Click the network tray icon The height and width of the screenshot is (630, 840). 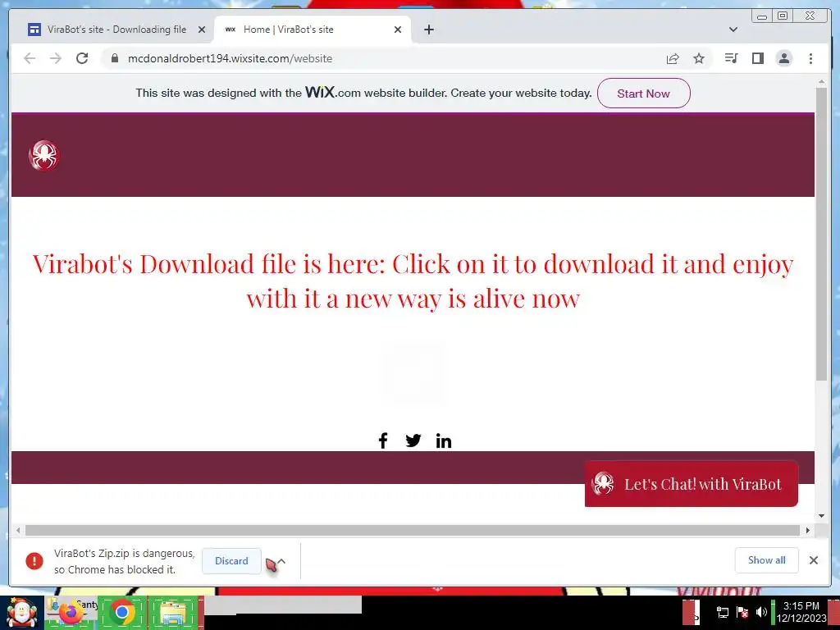[722, 612]
